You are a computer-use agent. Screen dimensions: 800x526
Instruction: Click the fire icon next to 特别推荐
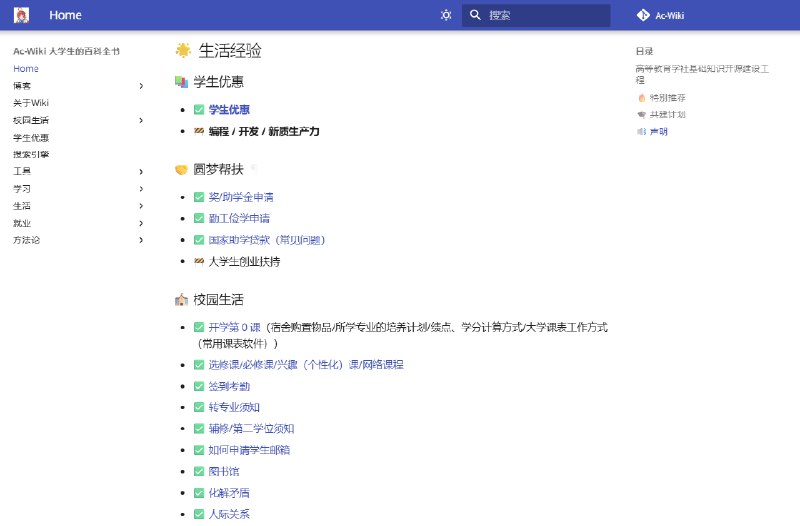(x=641, y=98)
